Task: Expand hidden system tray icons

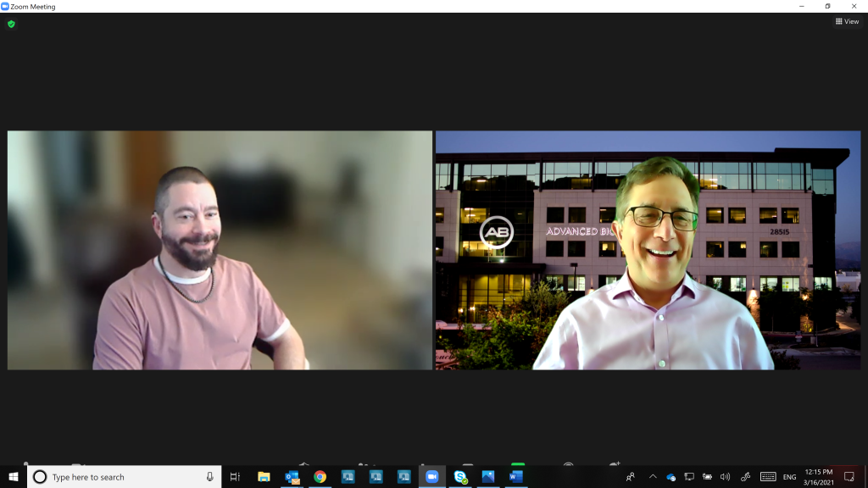Action: (x=653, y=477)
